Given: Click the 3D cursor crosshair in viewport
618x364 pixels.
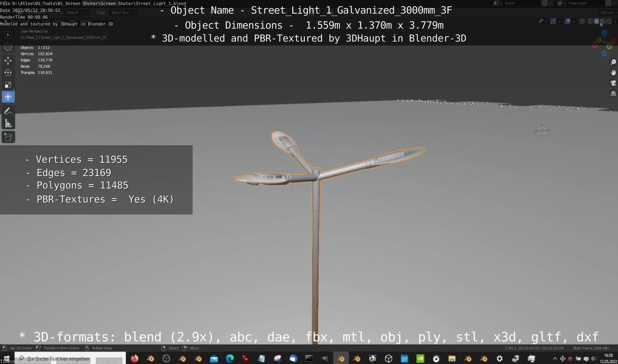Looking at the screenshot, I should click(x=542, y=131).
